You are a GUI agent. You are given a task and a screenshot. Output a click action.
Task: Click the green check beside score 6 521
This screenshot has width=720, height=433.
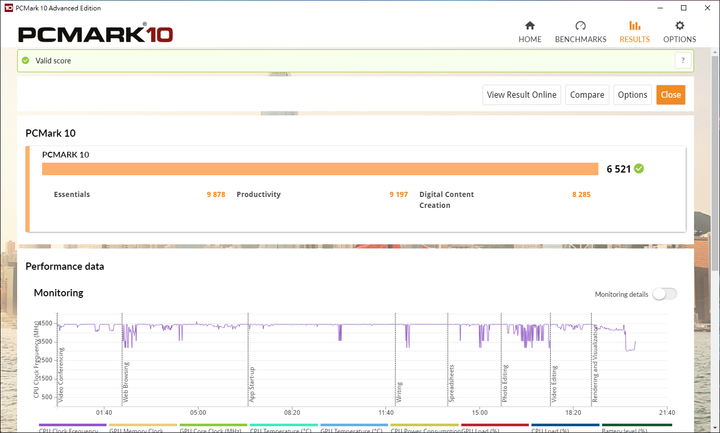coord(639,169)
